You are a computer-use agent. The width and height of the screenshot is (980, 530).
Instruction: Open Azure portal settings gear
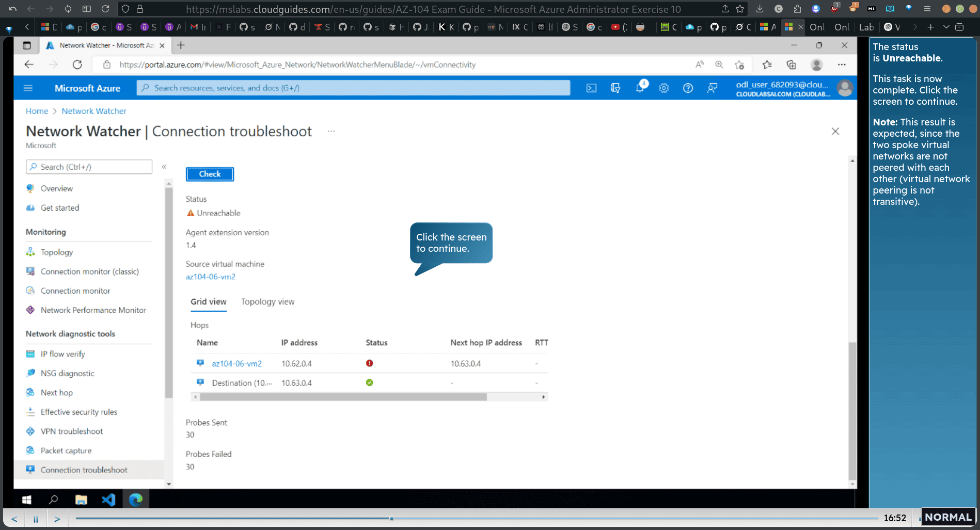coord(664,88)
